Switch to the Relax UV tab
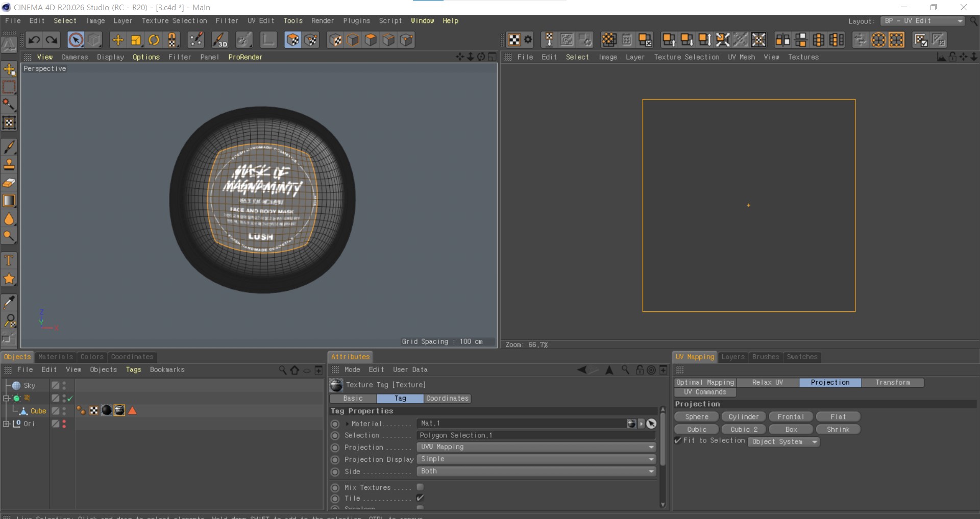980x519 pixels. (768, 382)
